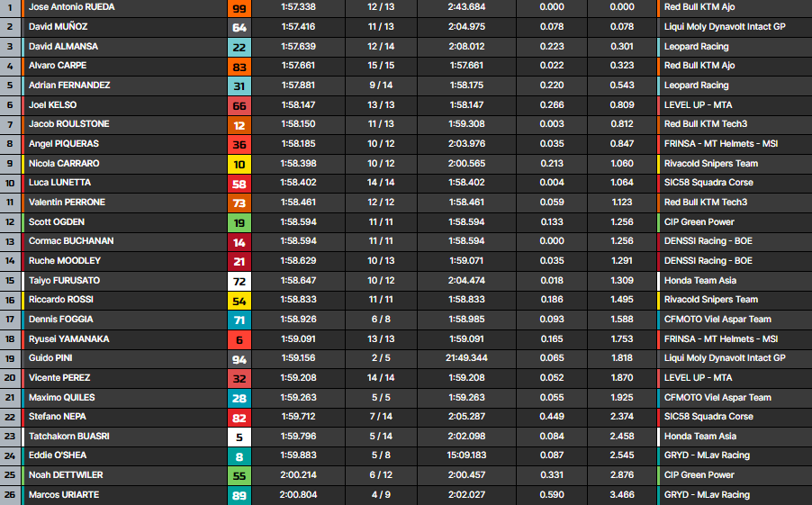Click Eddie O'Shea's last lap time 15:09.183
Image resolution: width=812 pixels, height=505 pixels.
tap(465, 455)
